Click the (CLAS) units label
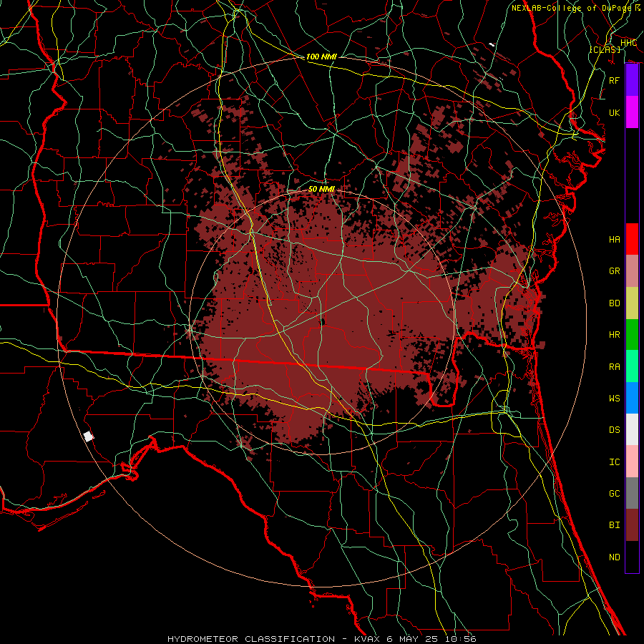 [605, 49]
